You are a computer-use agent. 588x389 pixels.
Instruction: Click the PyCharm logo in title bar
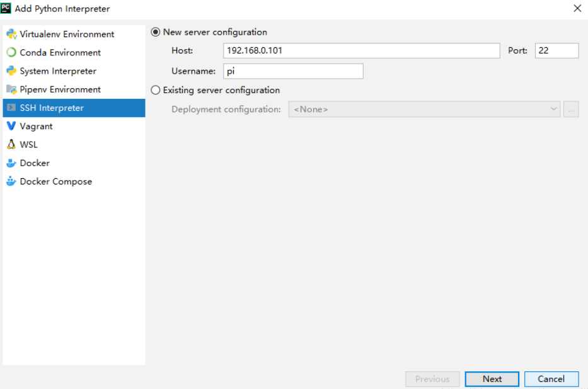6,8
